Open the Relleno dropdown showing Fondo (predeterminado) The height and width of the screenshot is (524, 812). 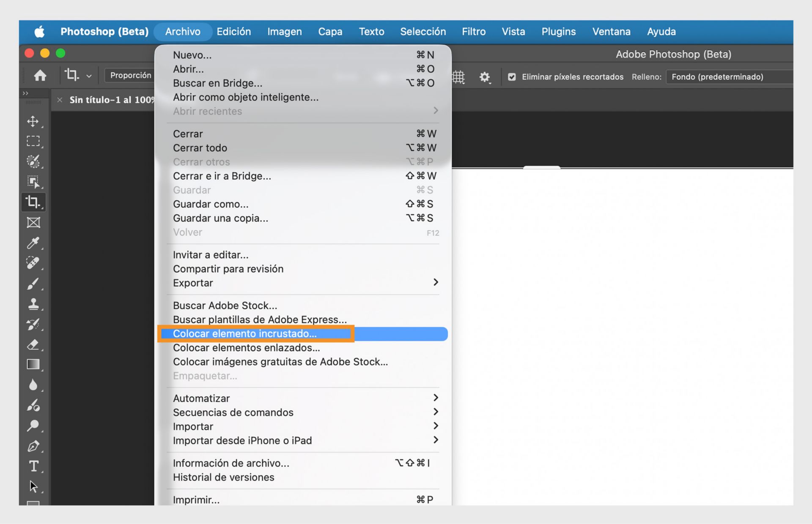coord(730,77)
